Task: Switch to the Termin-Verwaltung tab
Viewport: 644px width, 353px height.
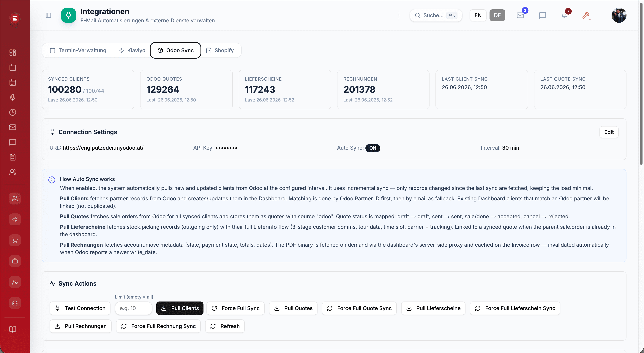Action: click(x=78, y=50)
